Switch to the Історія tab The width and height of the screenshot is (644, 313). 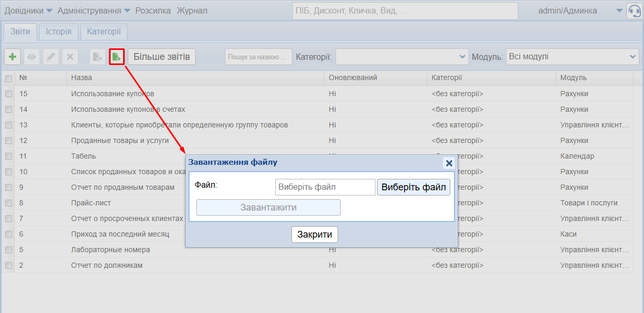tap(59, 32)
